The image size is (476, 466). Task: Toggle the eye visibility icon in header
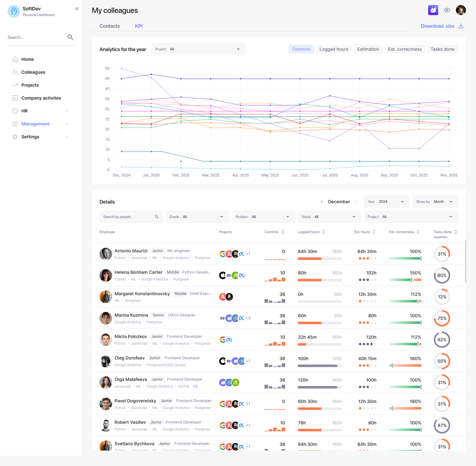[447, 10]
